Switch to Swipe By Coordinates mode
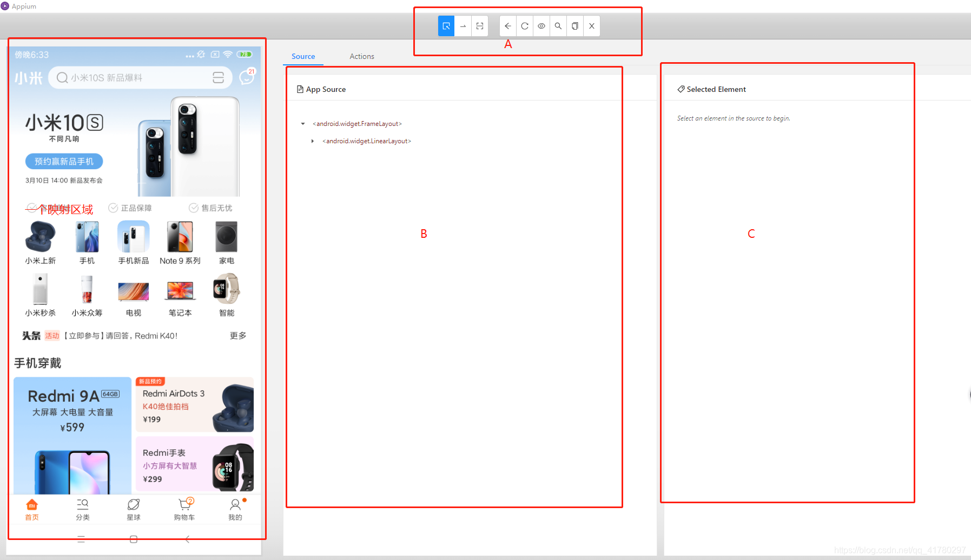The image size is (971, 560). (463, 26)
